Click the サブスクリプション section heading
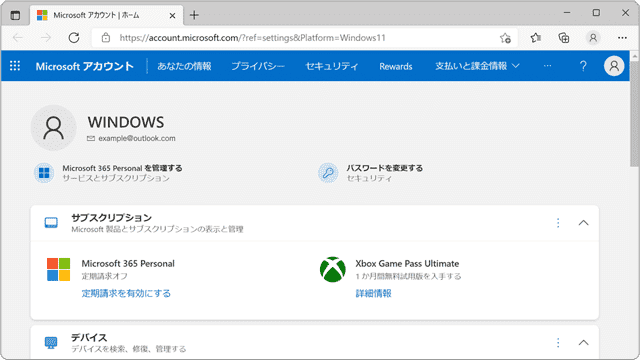The image size is (640, 360). (x=111, y=218)
